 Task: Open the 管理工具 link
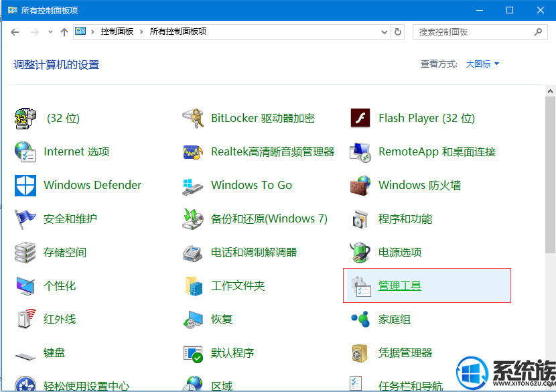(400, 286)
